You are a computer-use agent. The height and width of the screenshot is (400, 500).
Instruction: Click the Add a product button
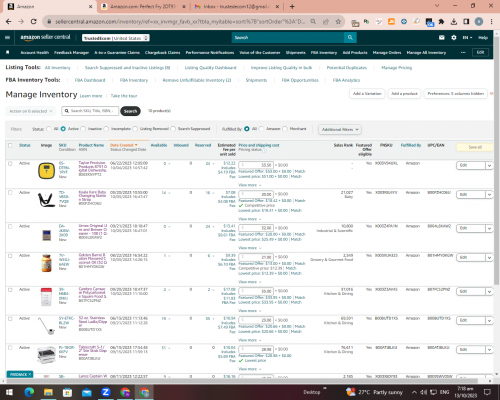tap(404, 94)
